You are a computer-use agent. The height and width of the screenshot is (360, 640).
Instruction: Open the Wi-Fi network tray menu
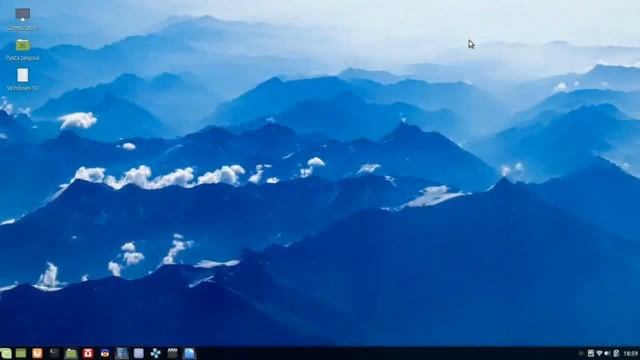(599, 353)
